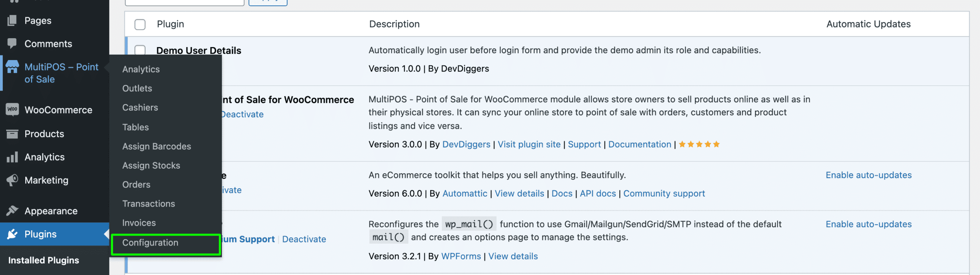The width and height of the screenshot is (980, 275).
Task: Open Orders submenu item
Action: click(x=136, y=184)
